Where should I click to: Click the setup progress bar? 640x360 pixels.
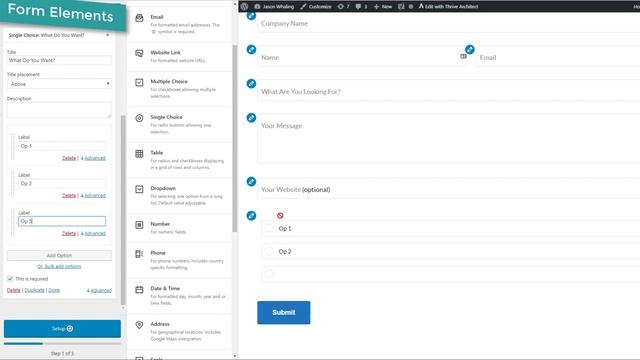coord(62,344)
